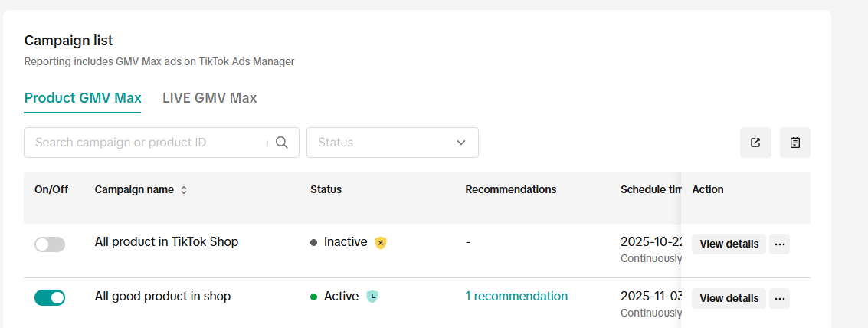Screen dimensions: 868x328
Task: Click campaign name All good product in shop
Action: tap(162, 297)
